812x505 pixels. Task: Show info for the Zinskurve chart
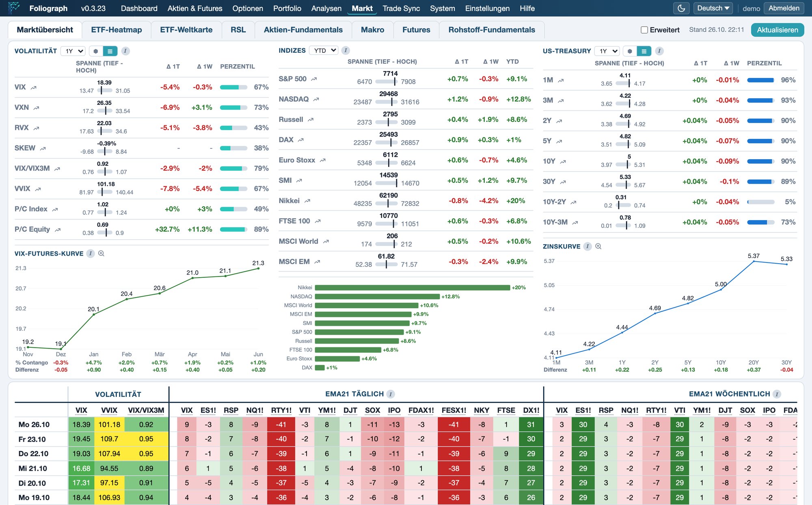click(x=587, y=246)
